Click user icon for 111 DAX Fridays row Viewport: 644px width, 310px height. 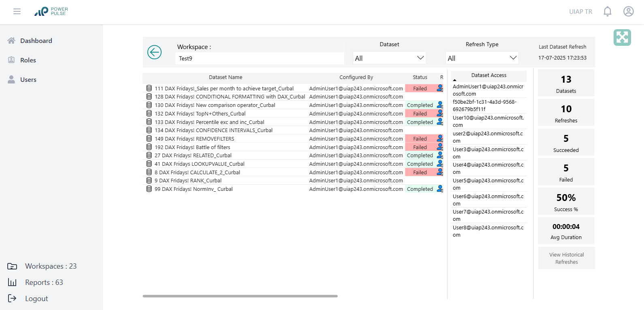[x=440, y=88]
